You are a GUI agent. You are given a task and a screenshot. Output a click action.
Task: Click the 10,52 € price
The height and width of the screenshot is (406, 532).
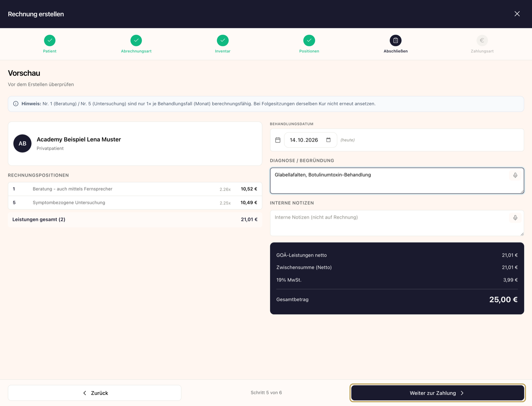click(x=249, y=189)
